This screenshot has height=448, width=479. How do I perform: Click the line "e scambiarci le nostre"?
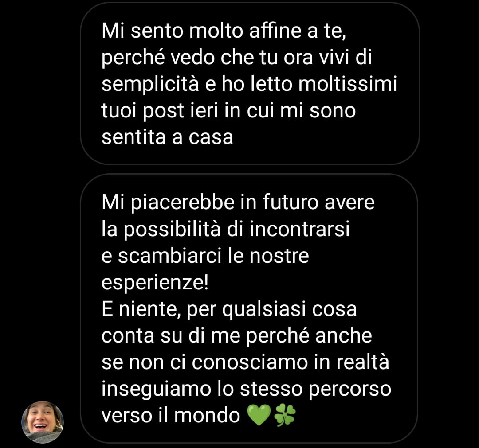click(x=205, y=256)
